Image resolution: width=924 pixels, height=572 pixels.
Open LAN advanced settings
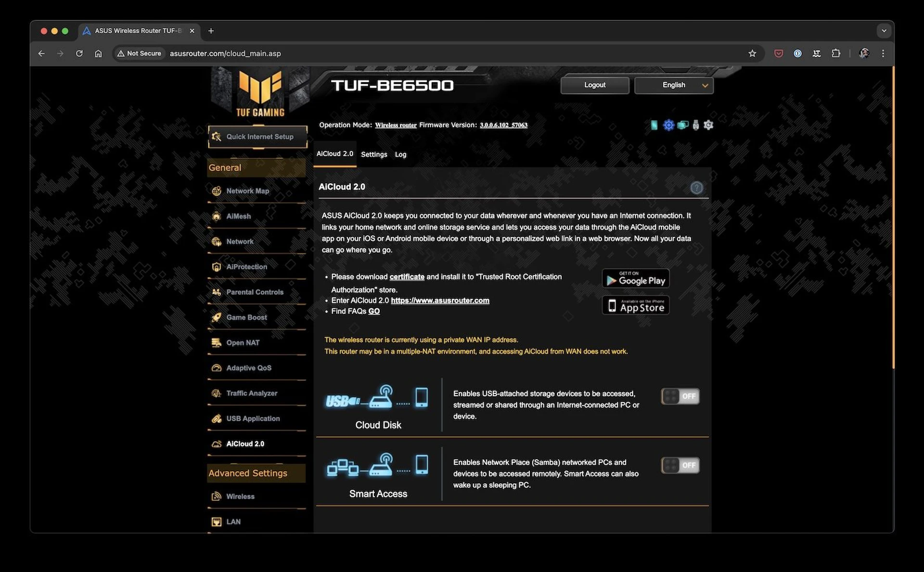257,522
